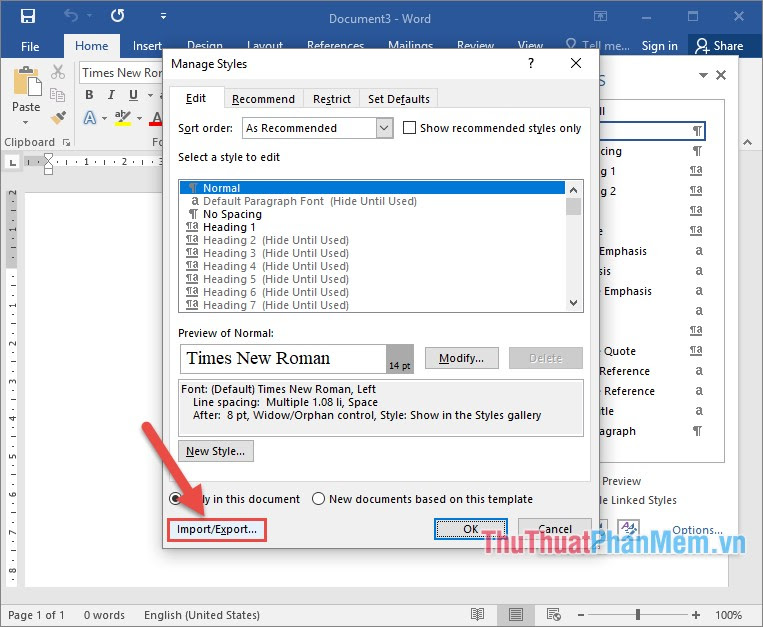
Task: Click the Copy icon
Action: point(57,95)
